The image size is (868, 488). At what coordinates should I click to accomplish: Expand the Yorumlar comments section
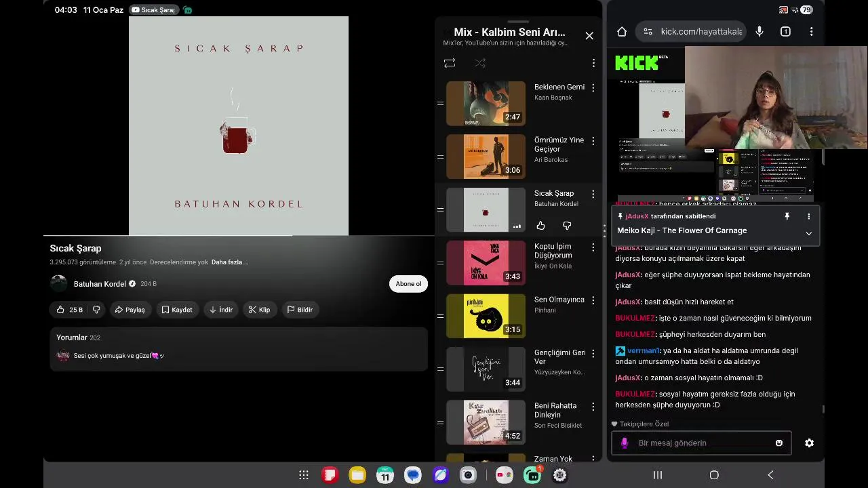tap(239, 349)
